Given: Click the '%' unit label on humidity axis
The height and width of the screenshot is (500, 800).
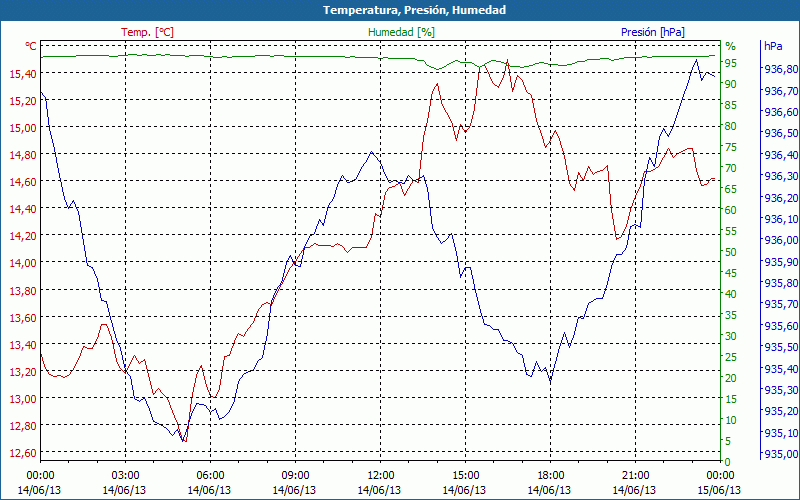Looking at the screenshot, I should click(731, 46).
